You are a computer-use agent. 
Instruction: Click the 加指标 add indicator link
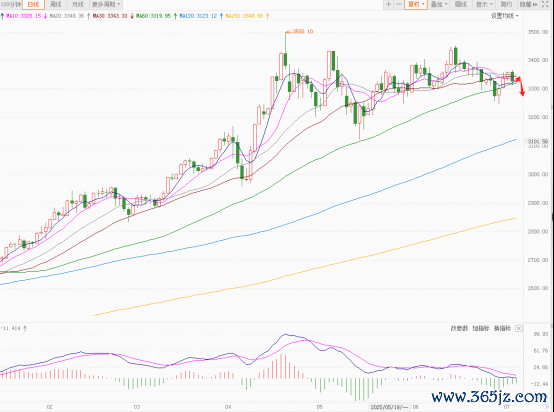pyautogui.click(x=481, y=328)
